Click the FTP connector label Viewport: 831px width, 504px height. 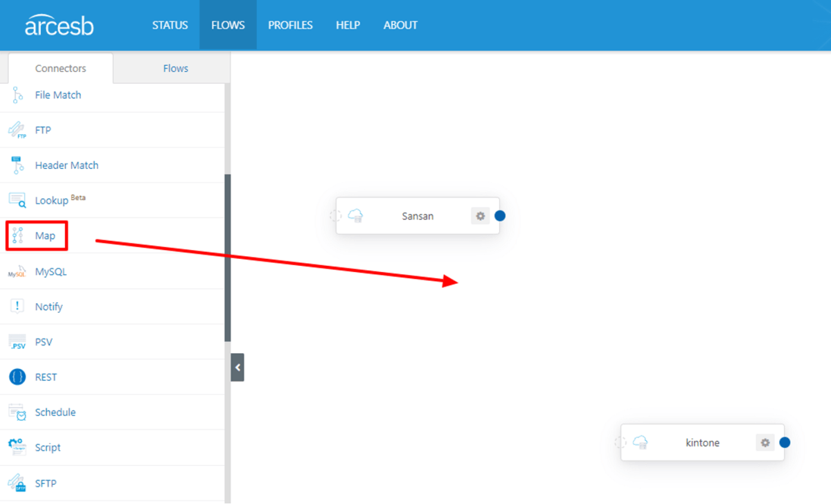click(x=43, y=130)
